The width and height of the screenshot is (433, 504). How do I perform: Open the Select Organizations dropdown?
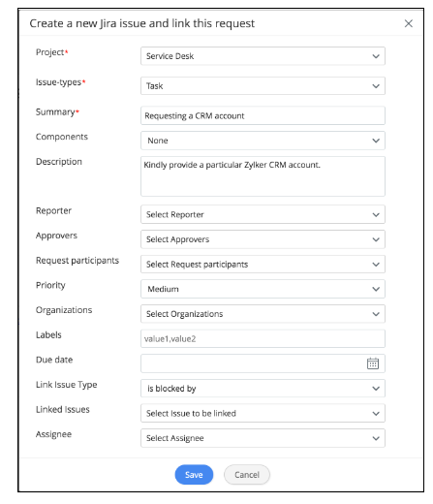click(263, 314)
